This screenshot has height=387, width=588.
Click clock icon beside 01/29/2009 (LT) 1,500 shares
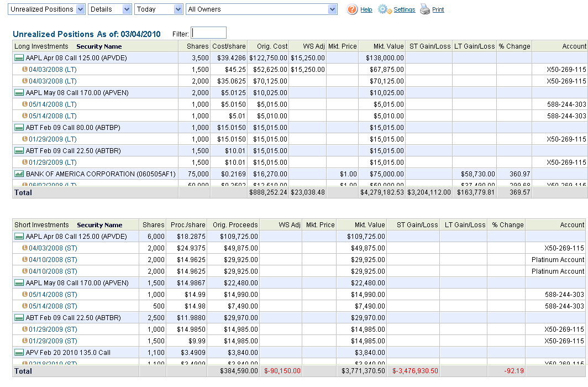(25, 163)
